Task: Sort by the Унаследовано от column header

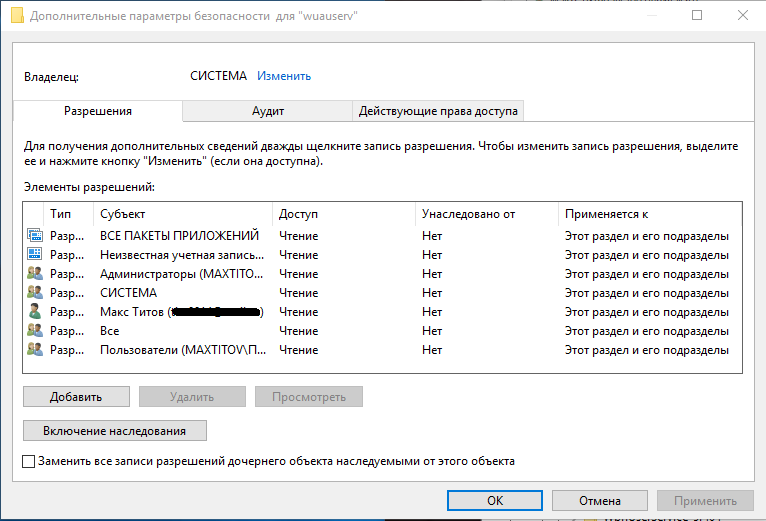Action: [x=487, y=214]
